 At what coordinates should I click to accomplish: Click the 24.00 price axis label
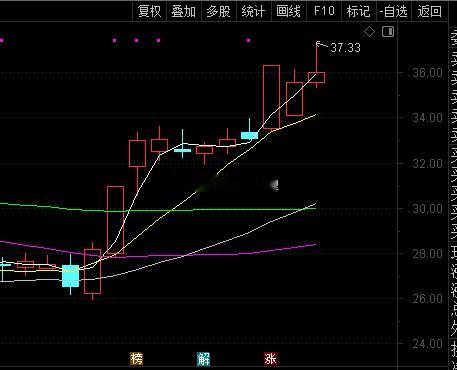pyautogui.click(x=427, y=344)
